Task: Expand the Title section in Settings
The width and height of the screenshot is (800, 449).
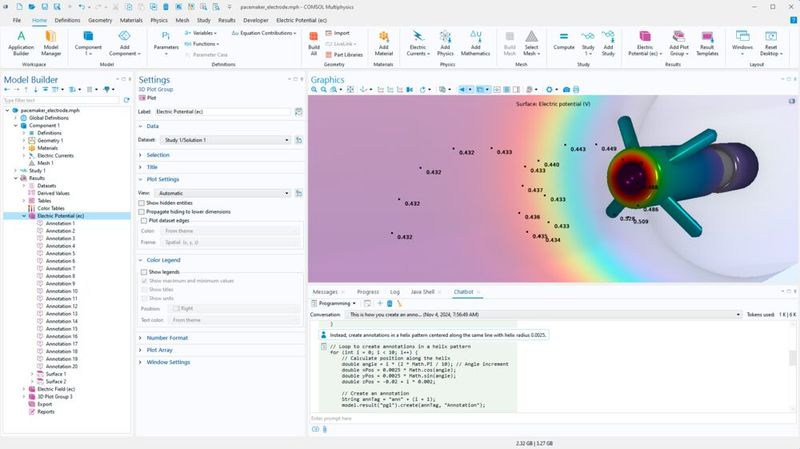Action: (x=152, y=167)
